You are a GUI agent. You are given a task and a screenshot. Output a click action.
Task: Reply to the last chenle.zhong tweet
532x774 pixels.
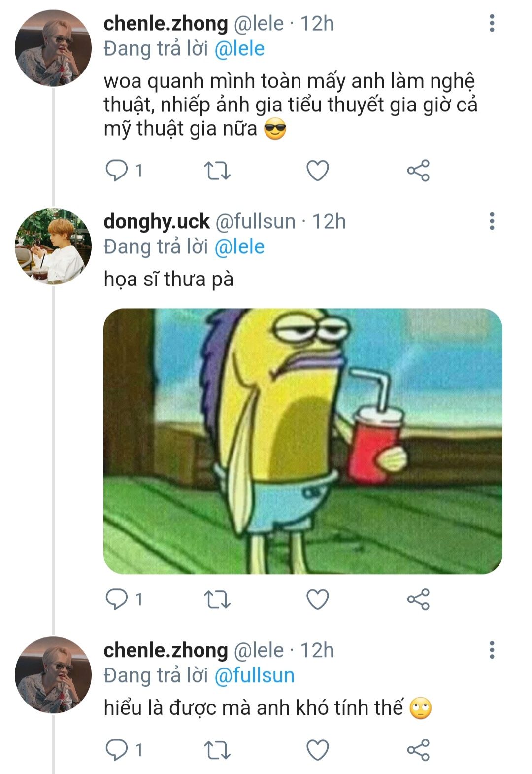point(117,750)
